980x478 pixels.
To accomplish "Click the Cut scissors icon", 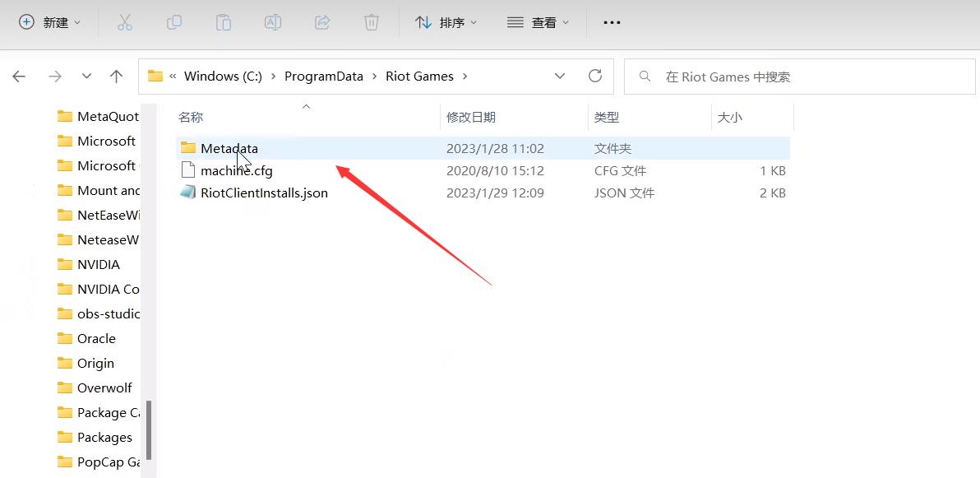I will point(125,22).
